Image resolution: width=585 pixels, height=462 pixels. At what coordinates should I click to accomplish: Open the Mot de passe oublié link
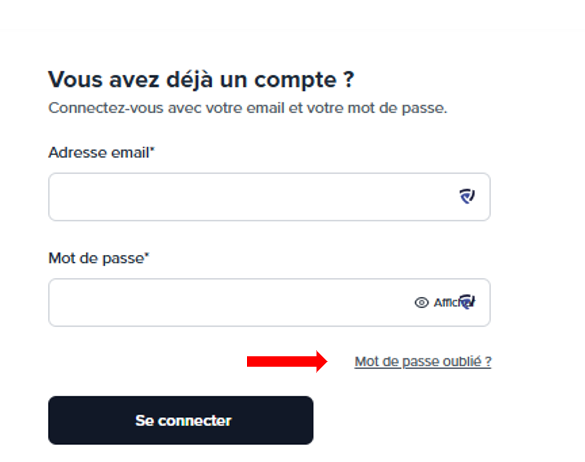(423, 362)
